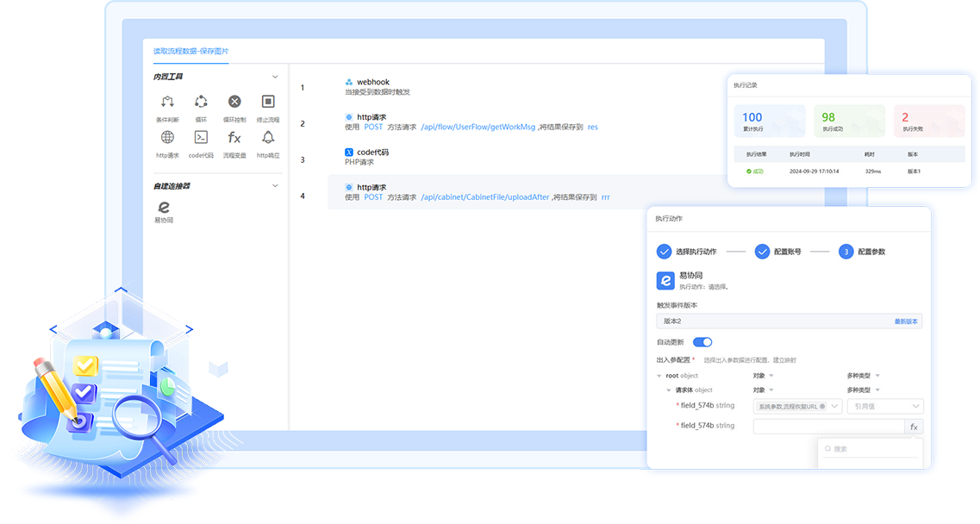Click the 循环控制 loop control icon
The width and height of the screenshot is (980, 524).
click(x=234, y=102)
